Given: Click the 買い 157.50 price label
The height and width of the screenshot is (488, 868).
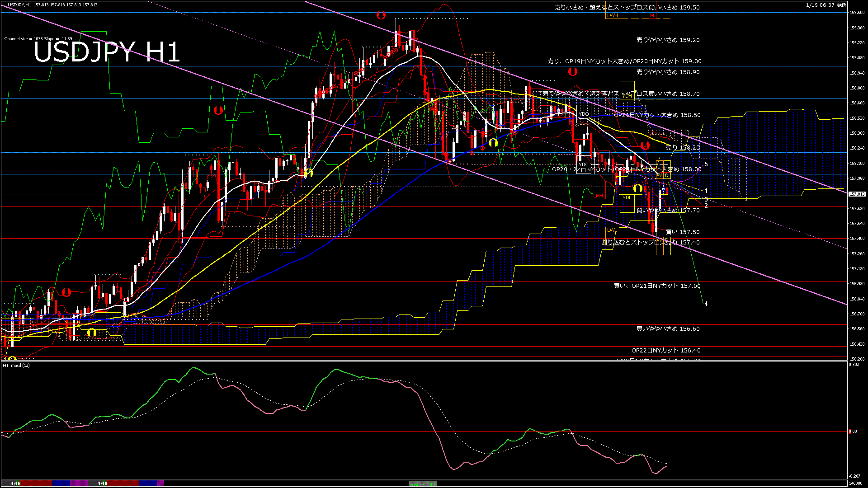Looking at the screenshot, I should coord(682,232).
